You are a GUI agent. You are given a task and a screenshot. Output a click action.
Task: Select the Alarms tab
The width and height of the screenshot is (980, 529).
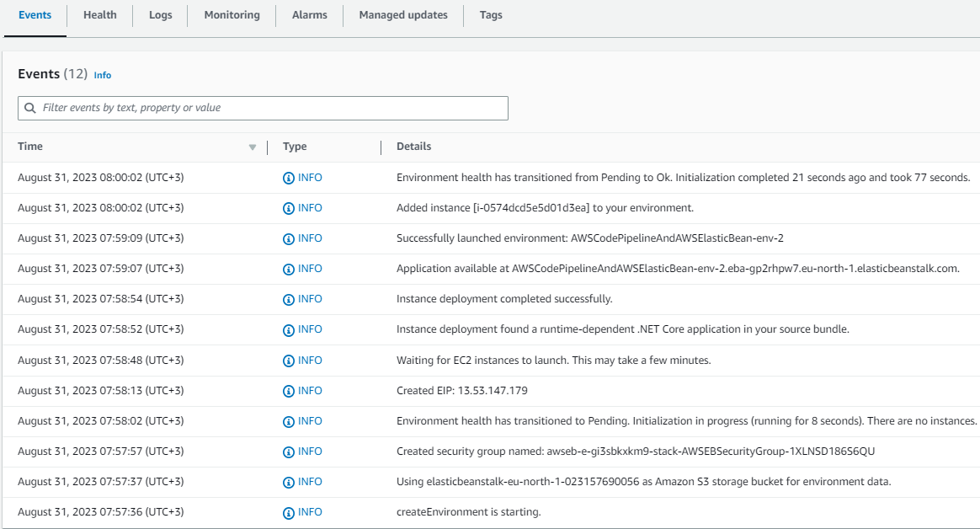click(x=309, y=14)
